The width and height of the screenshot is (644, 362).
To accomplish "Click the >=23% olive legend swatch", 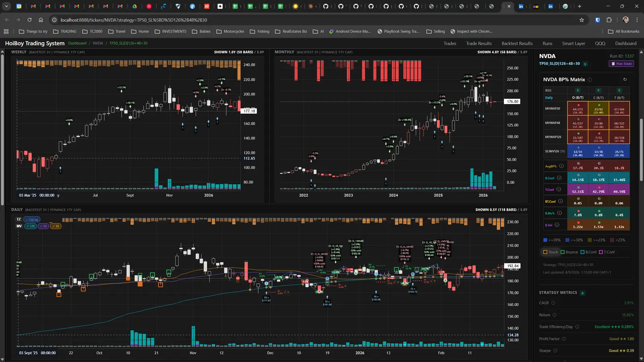I will [x=590, y=240].
